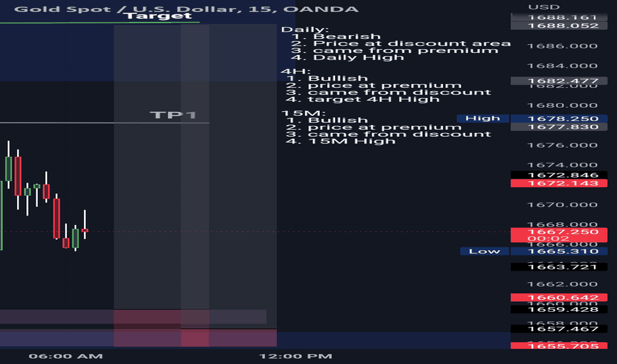This screenshot has height=364, width=617.
Task: Click the 1674.000 axis tick label
Action: pyautogui.click(x=562, y=165)
